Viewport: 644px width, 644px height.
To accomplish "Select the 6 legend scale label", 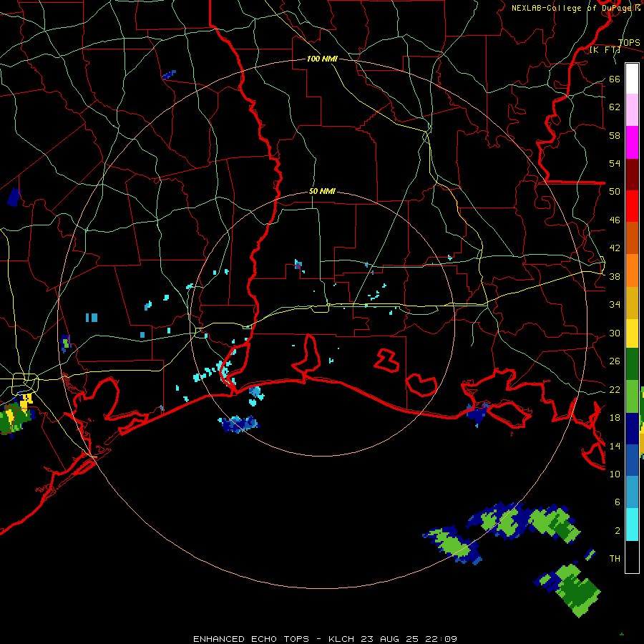I will point(617,502).
